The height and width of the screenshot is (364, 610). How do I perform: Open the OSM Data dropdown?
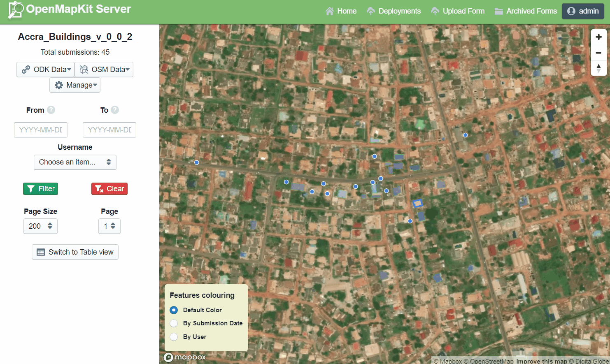pyautogui.click(x=104, y=70)
